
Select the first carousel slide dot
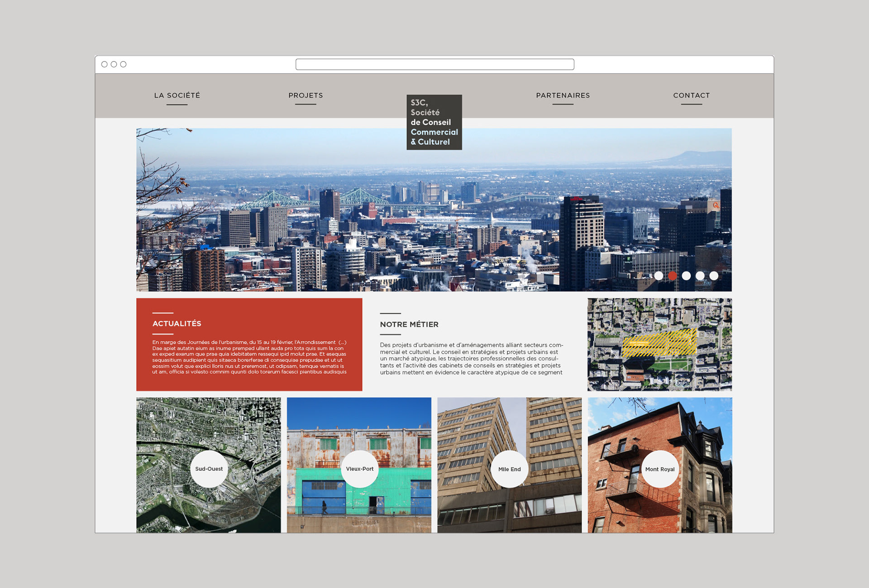[659, 275]
